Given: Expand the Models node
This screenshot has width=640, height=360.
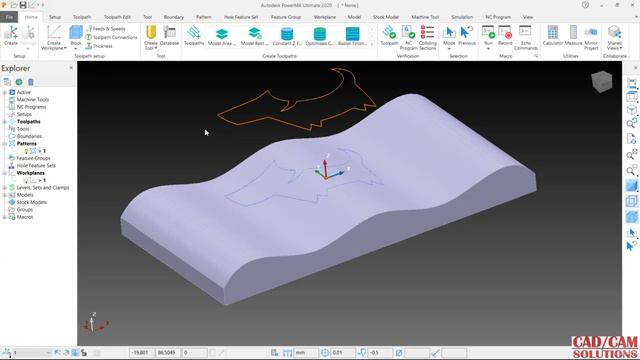Looking at the screenshot, I should coord(4,195).
